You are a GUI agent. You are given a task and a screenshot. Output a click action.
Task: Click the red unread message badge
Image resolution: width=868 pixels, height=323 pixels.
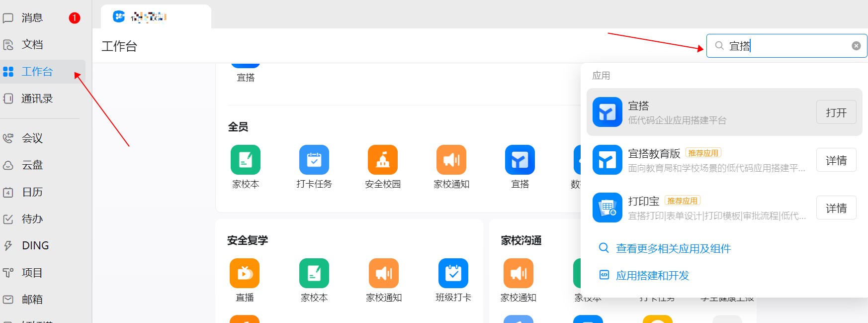(x=75, y=18)
